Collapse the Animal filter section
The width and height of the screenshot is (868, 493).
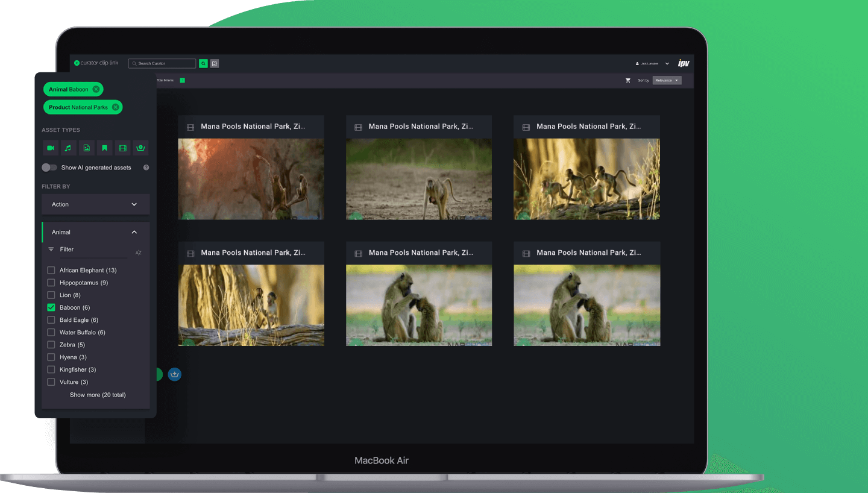[96, 232]
